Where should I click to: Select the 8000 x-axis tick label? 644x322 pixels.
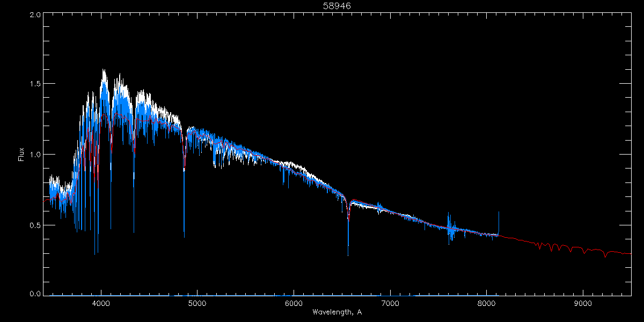coord(487,303)
